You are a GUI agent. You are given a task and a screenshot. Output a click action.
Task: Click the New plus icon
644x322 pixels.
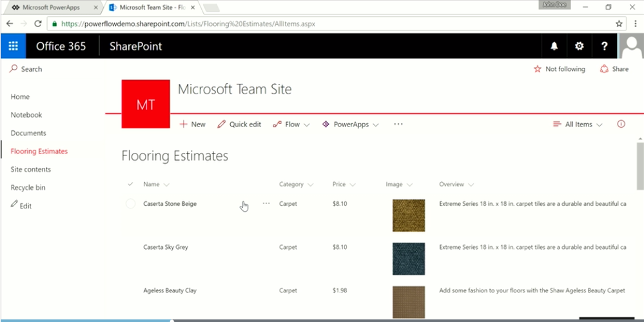pos(184,124)
